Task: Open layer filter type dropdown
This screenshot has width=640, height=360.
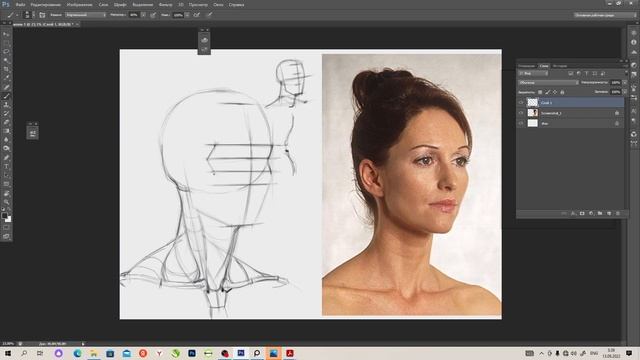Action: [x=533, y=73]
